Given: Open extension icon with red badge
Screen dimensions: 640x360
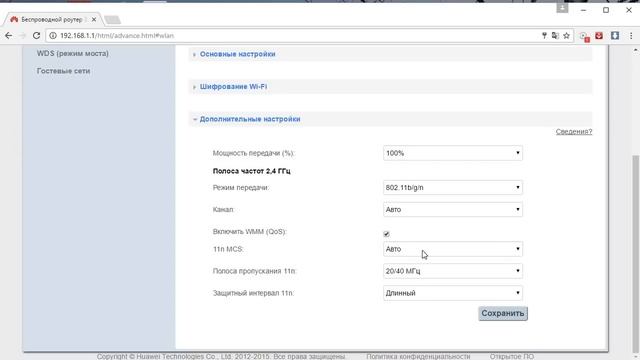Looking at the screenshot, I should (x=584, y=36).
